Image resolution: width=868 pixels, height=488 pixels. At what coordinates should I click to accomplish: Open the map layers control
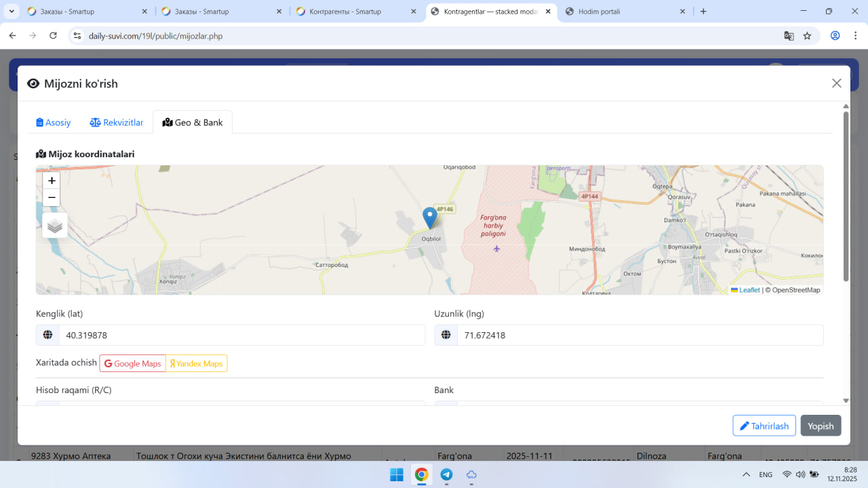(55, 226)
